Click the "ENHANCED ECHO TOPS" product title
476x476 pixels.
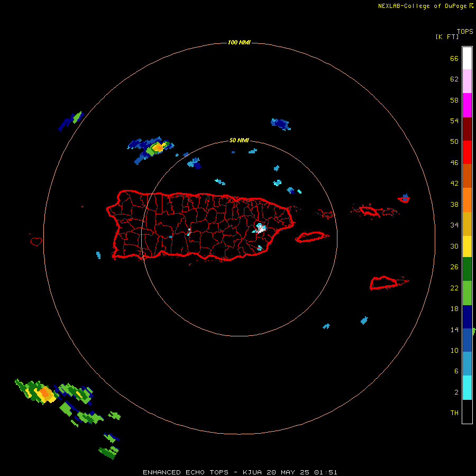pos(186,472)
